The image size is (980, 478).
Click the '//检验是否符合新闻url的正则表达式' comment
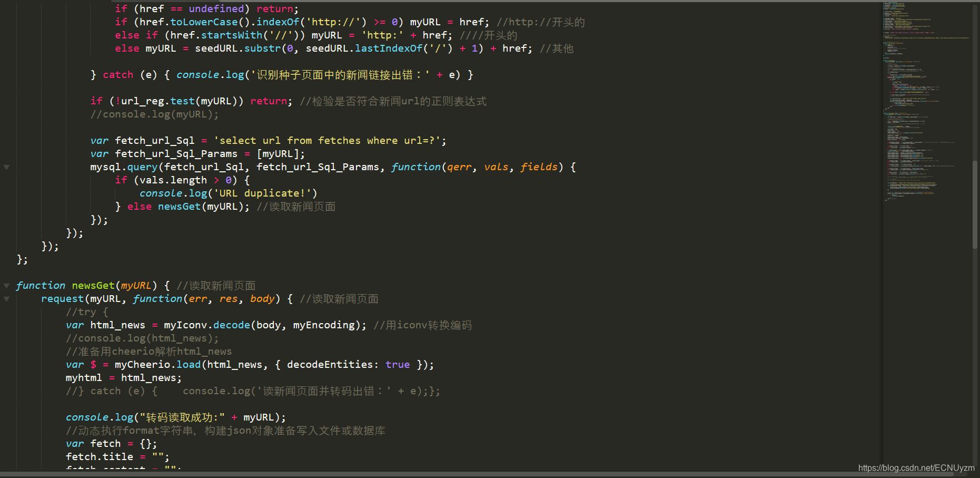click(x=393, y=101)
